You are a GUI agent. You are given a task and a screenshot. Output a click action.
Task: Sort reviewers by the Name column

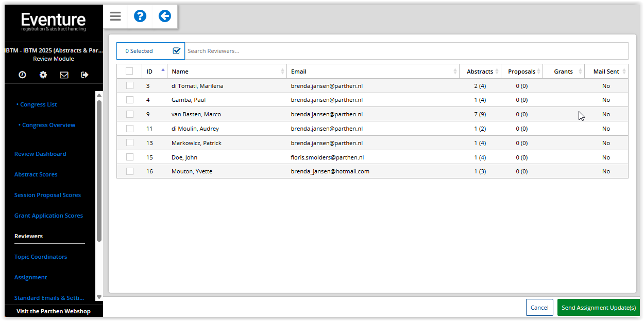point(227,72)
